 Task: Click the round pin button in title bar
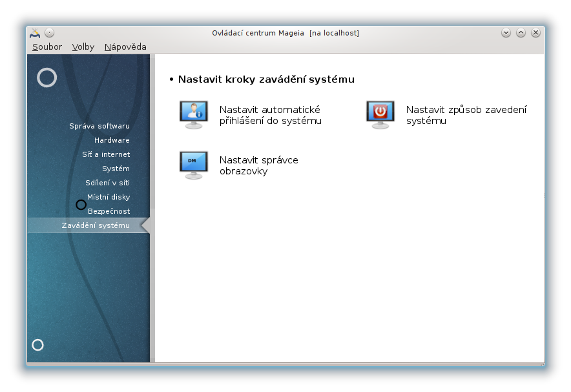pos(50,33)
